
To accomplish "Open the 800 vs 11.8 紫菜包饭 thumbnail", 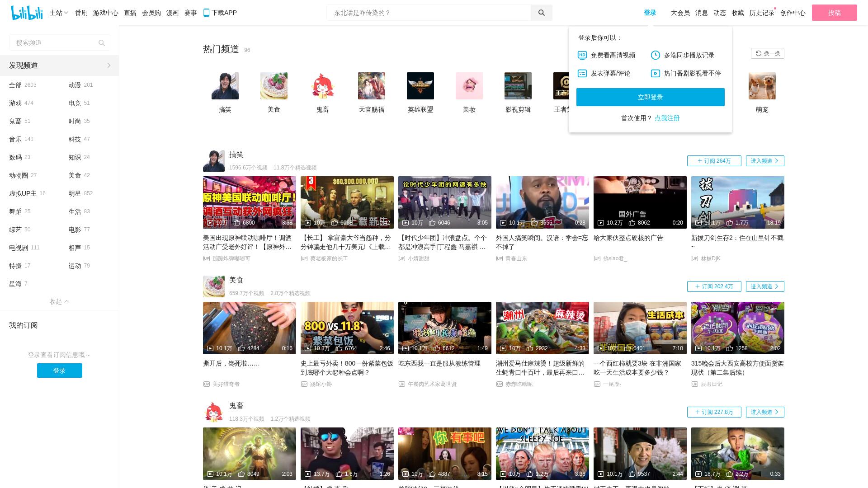I will click(347, 328).
